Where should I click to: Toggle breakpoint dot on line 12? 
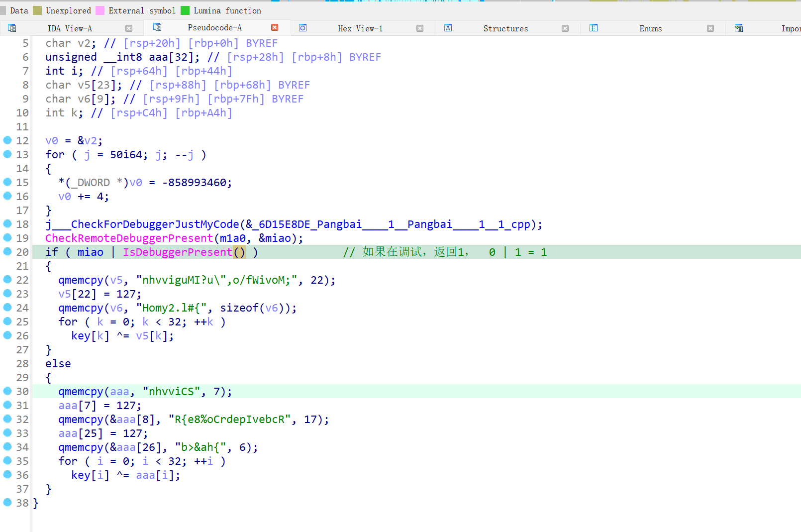(7, 140)
